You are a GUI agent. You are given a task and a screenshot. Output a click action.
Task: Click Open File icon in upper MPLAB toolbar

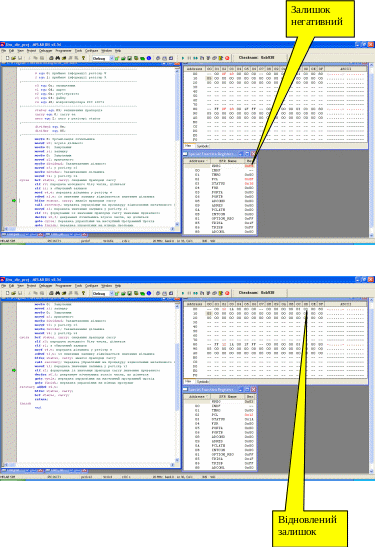click(14, 58)
